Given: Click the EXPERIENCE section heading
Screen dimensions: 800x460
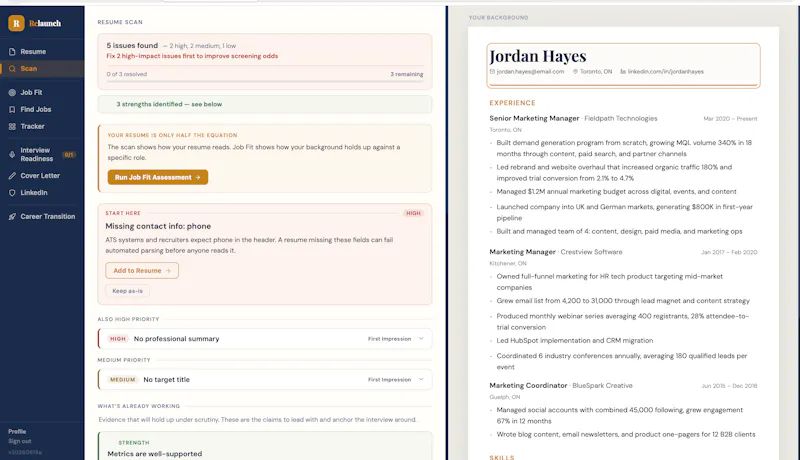Looking at the screenshot, I should (x=512, y=103).
